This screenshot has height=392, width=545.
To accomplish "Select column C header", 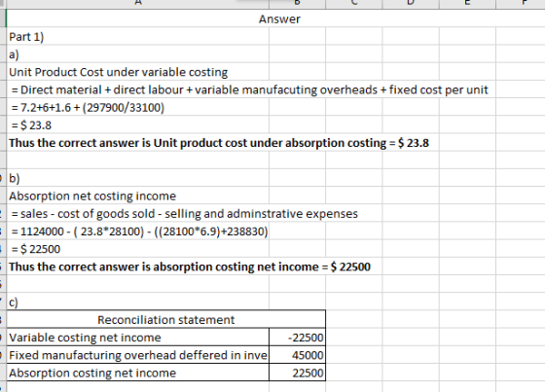I will [354, 4].
